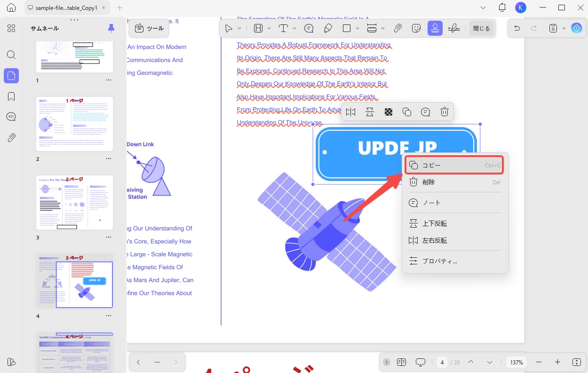Open options menu for thumbnail 1

(x=109, y=80)
